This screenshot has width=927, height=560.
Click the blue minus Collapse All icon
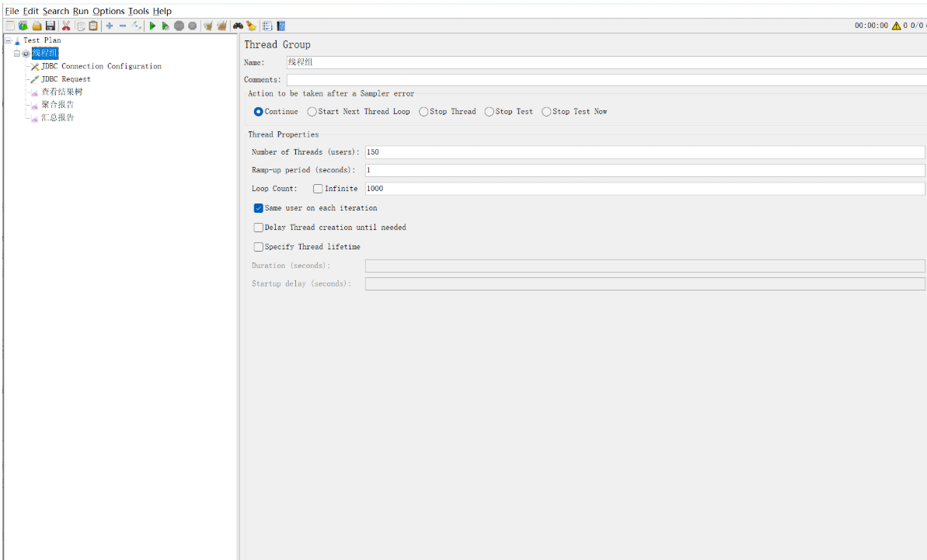[x=123, y=26]
